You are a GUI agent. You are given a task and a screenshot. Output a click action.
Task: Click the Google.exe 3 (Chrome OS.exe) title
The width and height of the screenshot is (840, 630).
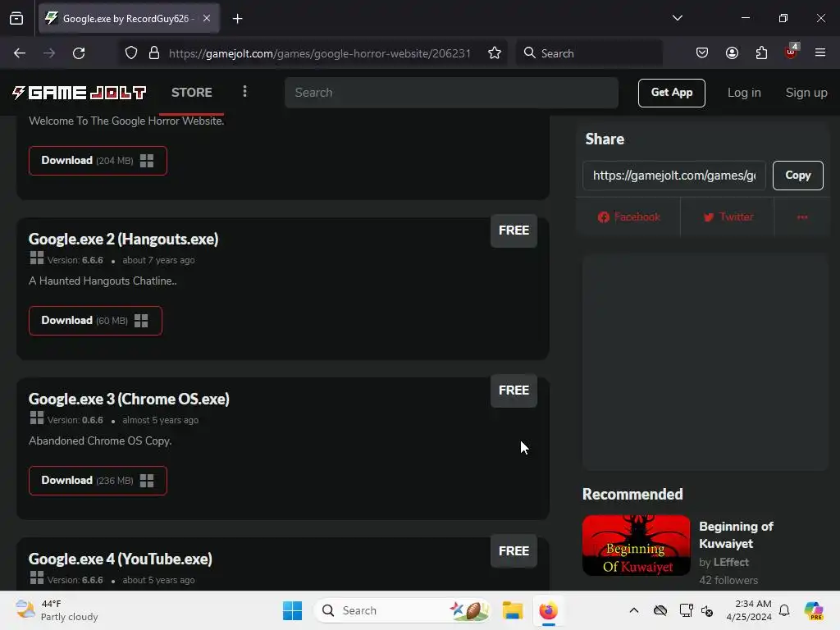[129, 399]
